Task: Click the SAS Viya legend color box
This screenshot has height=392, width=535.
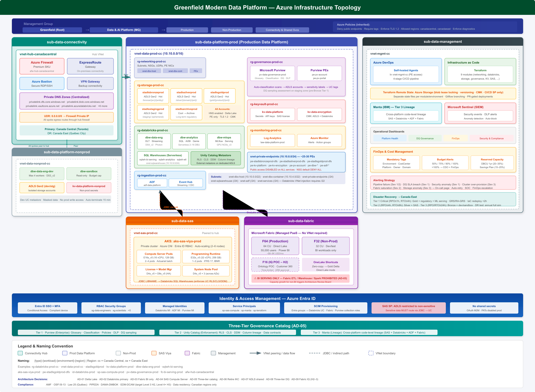Action: pos(154,353)
